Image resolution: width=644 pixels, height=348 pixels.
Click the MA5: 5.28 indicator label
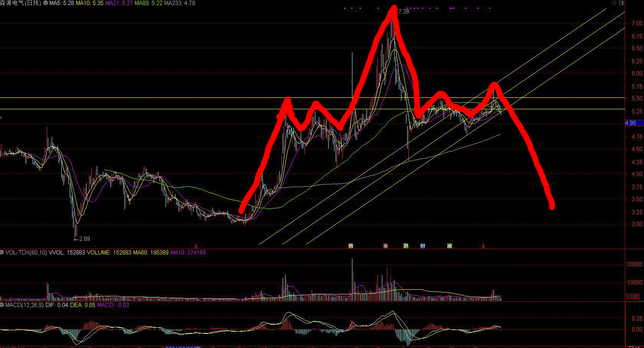[62, 3]
